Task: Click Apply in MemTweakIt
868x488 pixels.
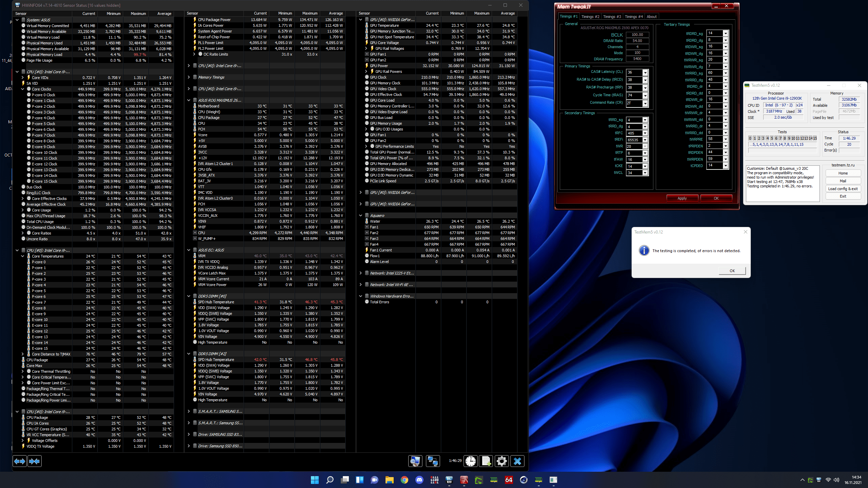Action: 682,198
